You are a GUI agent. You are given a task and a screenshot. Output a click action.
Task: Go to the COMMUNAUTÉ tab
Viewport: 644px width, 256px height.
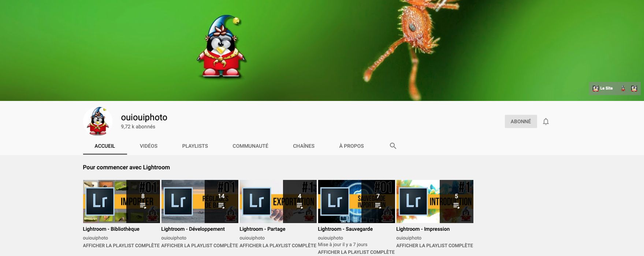point(250,146)
